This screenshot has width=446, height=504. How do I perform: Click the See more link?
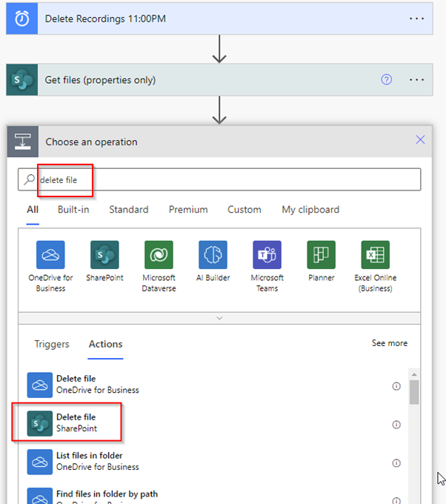pyautogui.click(x=389, y=343)
